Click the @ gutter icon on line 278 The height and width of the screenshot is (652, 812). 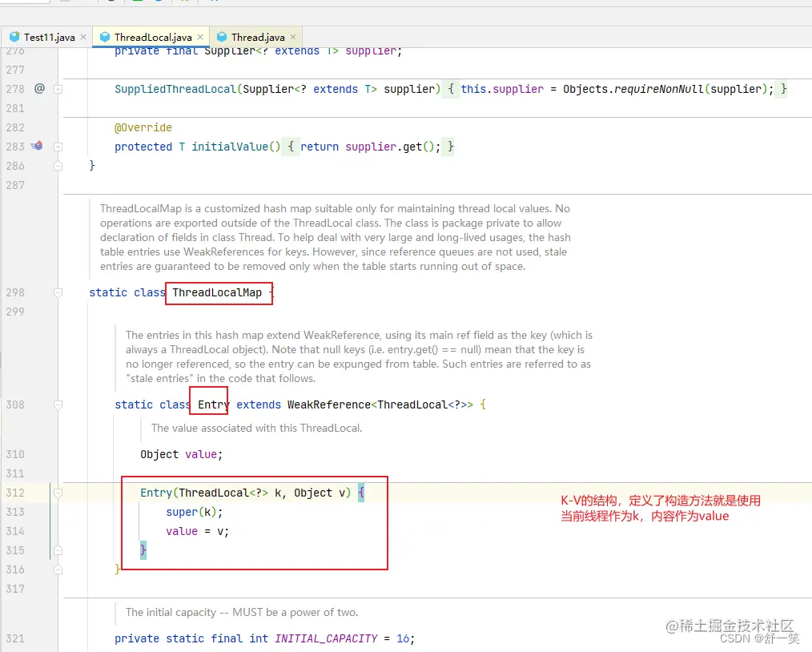click(39, 89)
